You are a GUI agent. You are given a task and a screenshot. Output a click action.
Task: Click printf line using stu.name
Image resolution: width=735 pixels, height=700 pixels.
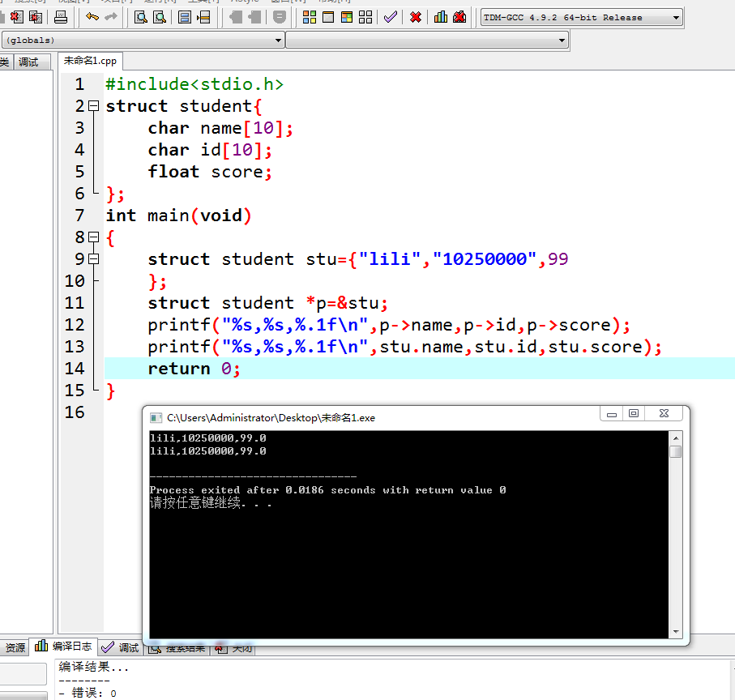404,347
